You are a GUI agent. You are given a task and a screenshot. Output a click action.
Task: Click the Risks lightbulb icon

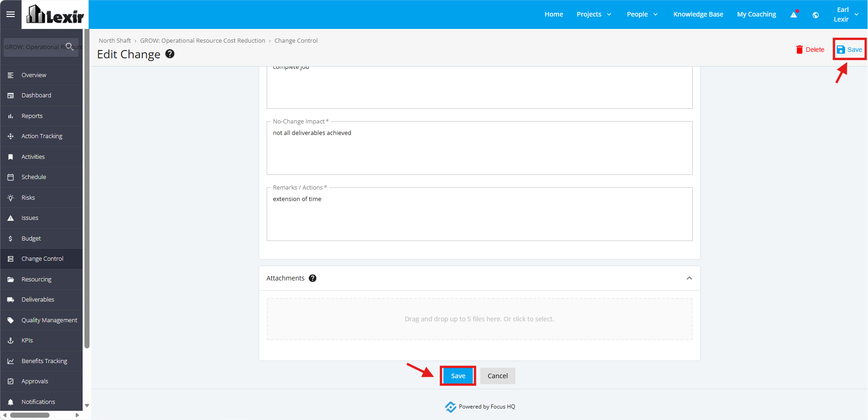pyautogui.click(x=11, y=198)
